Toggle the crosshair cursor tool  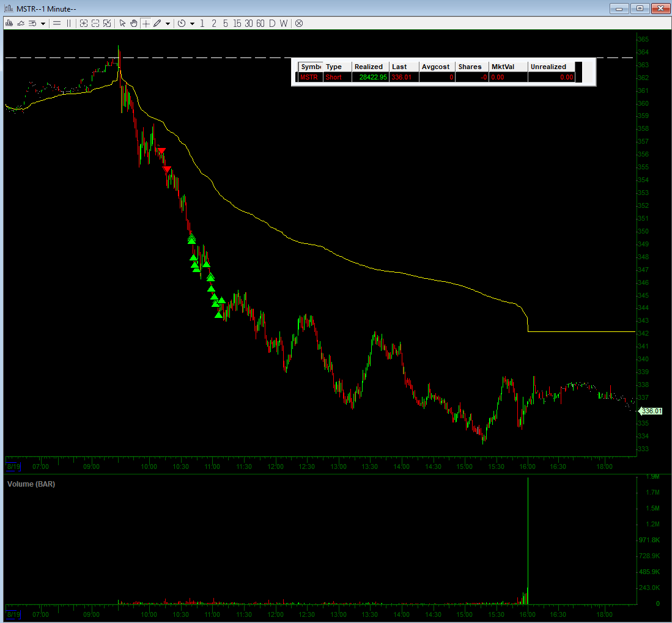click(146, 24)
